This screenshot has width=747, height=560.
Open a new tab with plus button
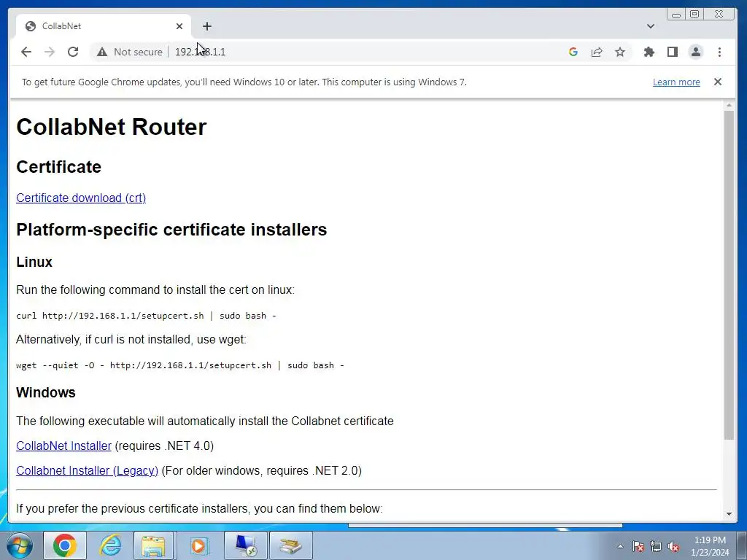[206, 26]
